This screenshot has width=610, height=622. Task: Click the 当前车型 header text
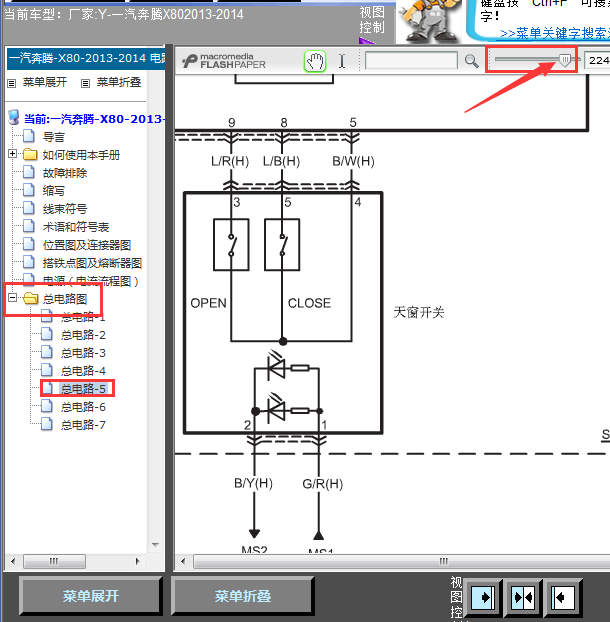(x=124, y=15)
